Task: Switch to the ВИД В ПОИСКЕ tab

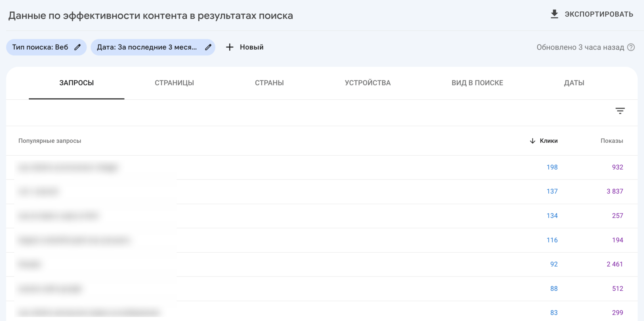Action: click(478, 83)
